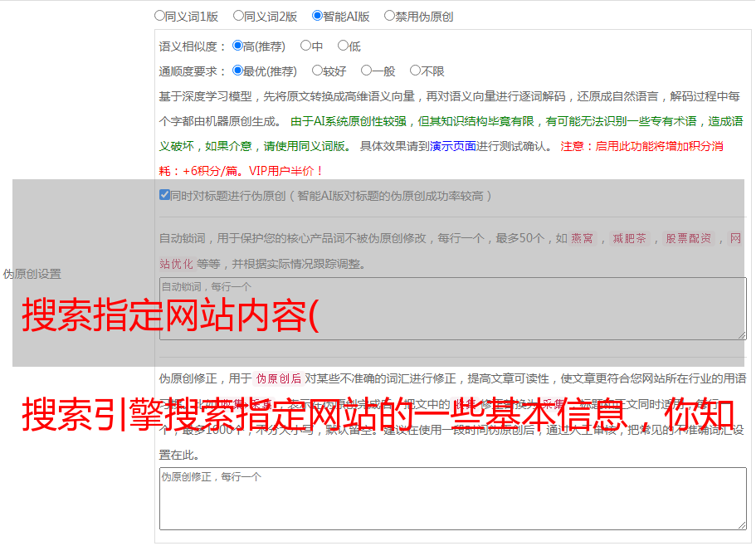Screen dimensions: 756x546
Task: Select 禁用伪原创 radio option
Action: 389,16
